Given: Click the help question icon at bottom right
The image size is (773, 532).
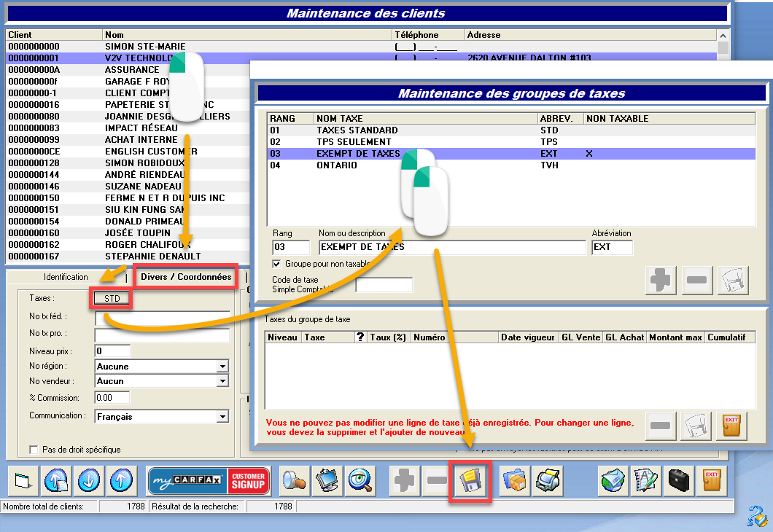Looking at the screenshot, I should tap(757, 516).
